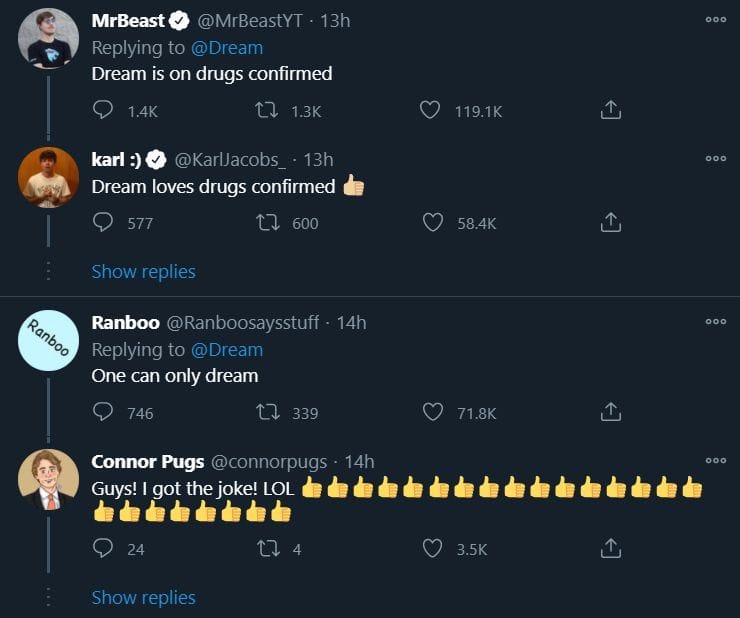Reply to karl's tweet

click(x=103, y=223)
